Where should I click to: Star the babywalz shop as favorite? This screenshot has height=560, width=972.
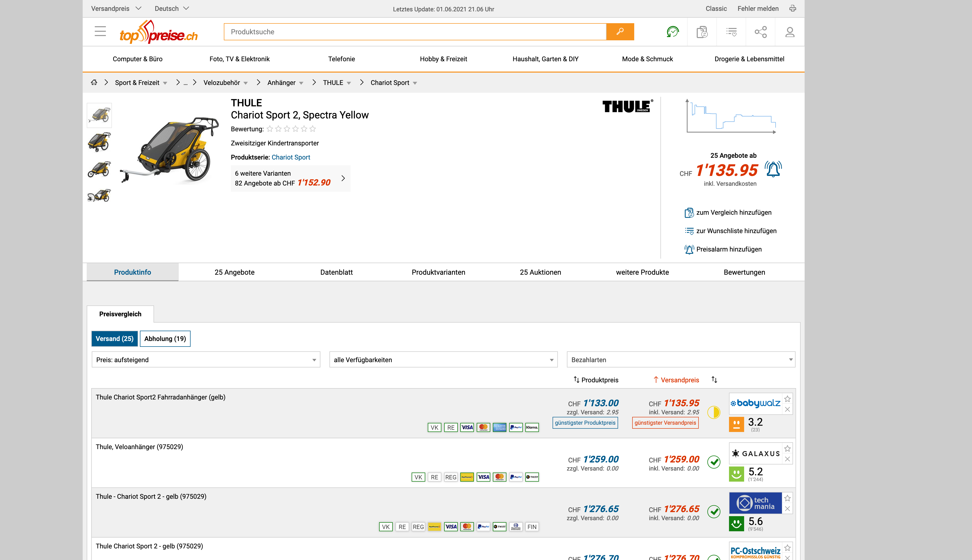point(787,399)
